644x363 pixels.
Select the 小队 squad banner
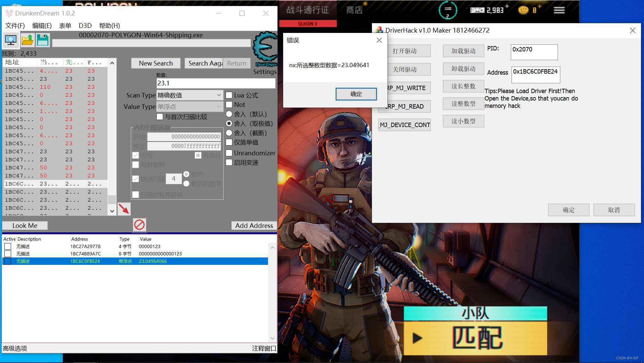[x=475, y=313]
